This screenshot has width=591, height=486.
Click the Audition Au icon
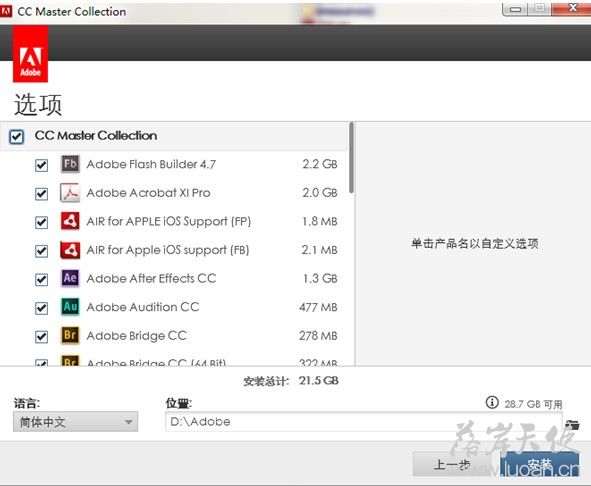70,307
